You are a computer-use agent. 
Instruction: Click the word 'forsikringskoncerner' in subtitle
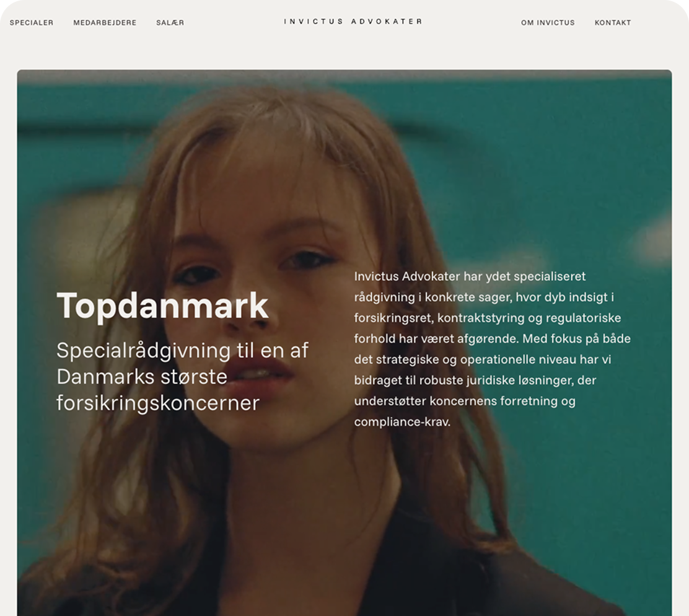(158, 403)
